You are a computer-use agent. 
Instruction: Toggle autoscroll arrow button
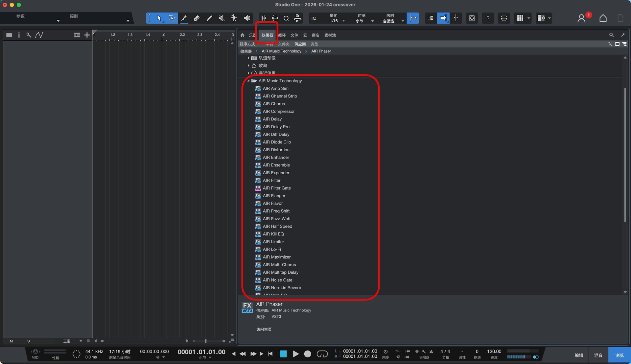point(443,18)
